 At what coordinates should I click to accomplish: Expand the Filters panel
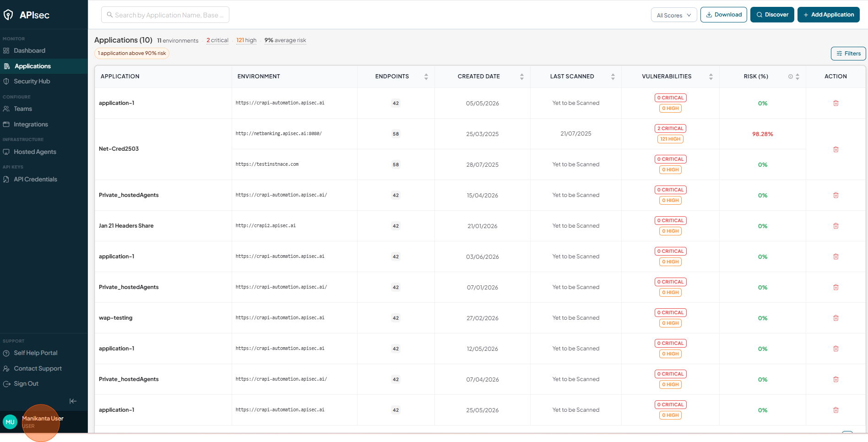point(848,54)
